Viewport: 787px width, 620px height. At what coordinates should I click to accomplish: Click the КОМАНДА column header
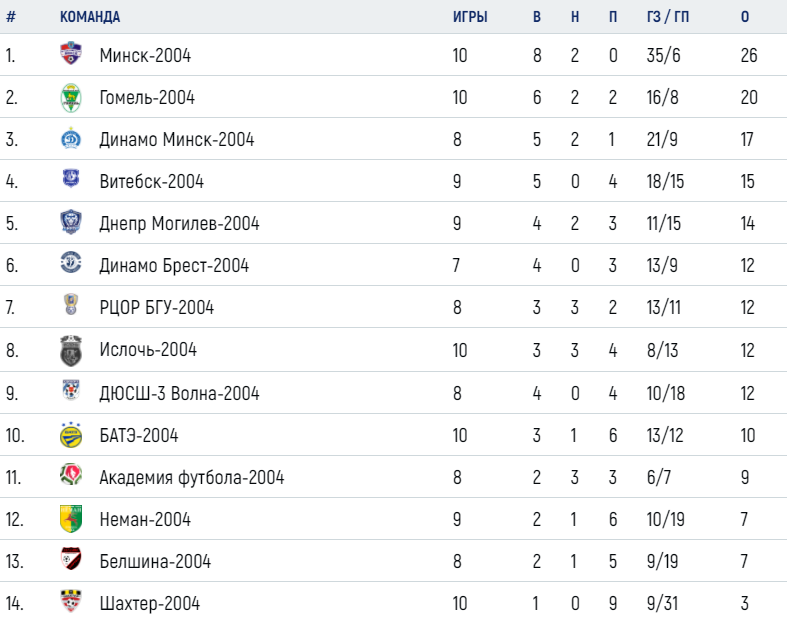[x=90, y=17]
